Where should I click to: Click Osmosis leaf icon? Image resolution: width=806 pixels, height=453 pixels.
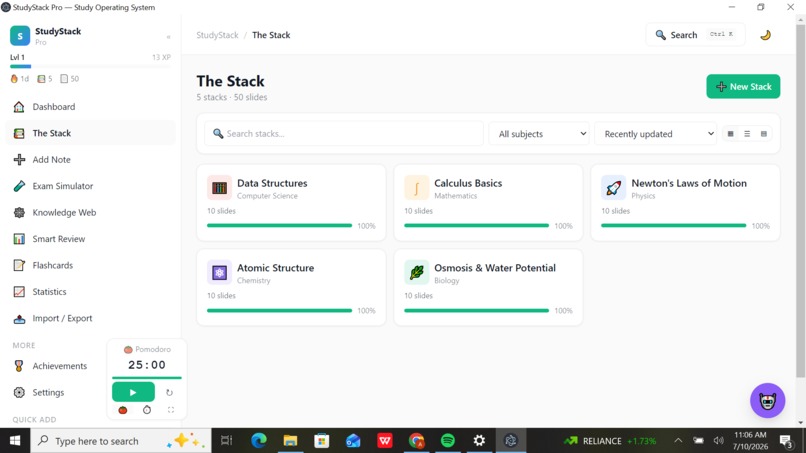(416, 273)
